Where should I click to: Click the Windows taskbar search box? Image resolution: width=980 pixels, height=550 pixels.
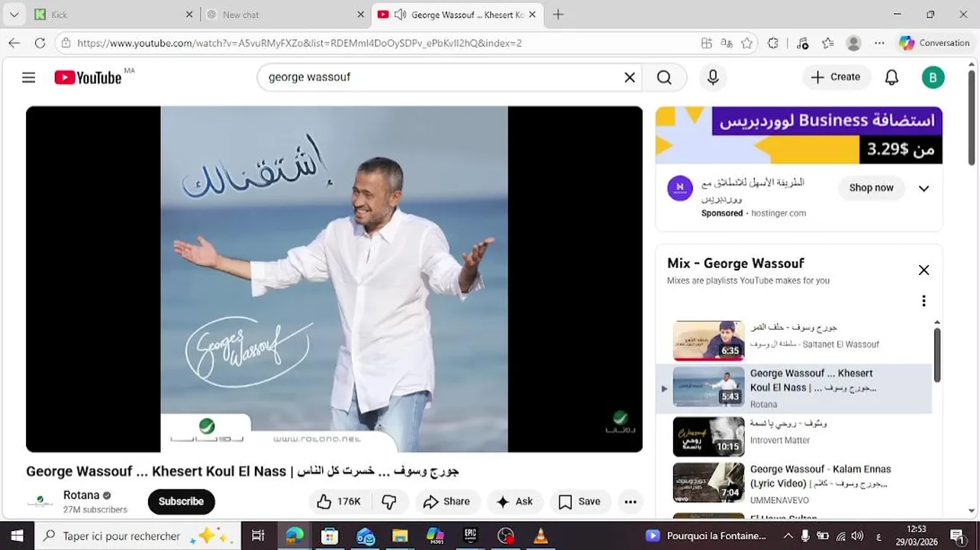click(x=137, y=535)
